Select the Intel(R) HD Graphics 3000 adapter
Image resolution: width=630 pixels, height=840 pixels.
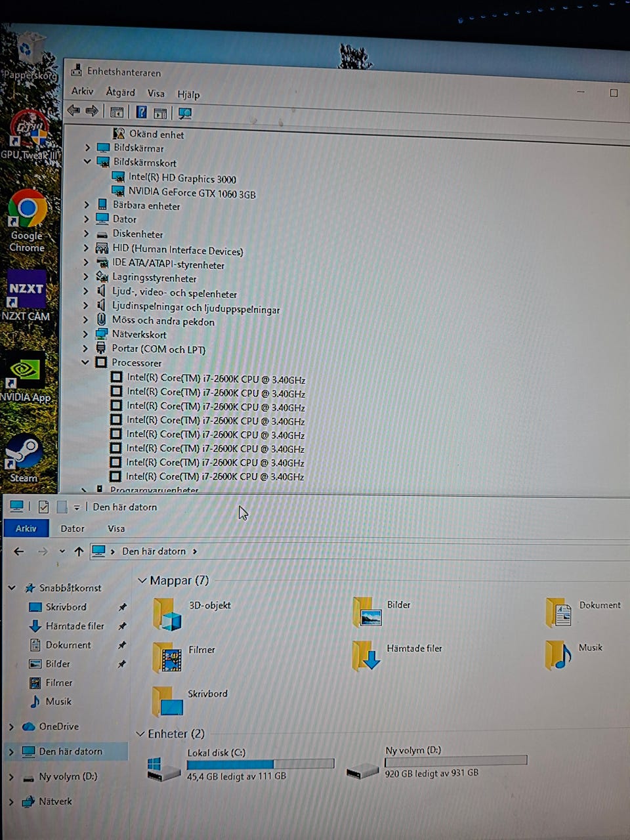coord(174,177)
